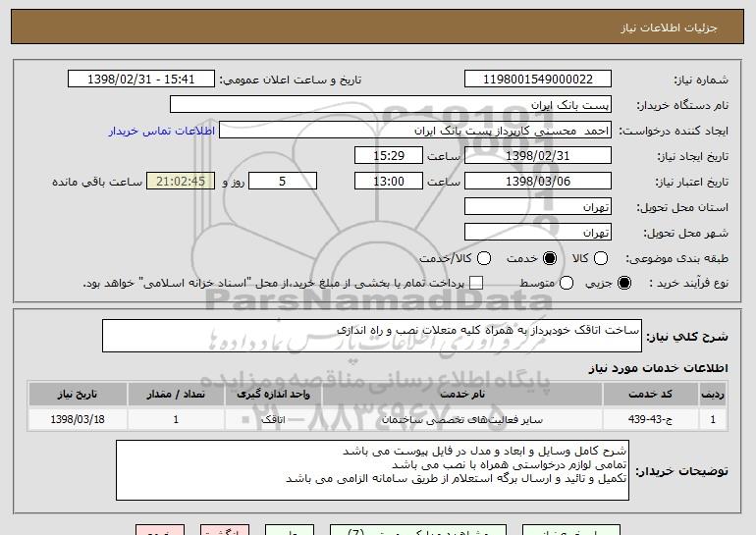Click the توضیحات خریدار text area
Screen dimensions: 756x535
point(372,470)
